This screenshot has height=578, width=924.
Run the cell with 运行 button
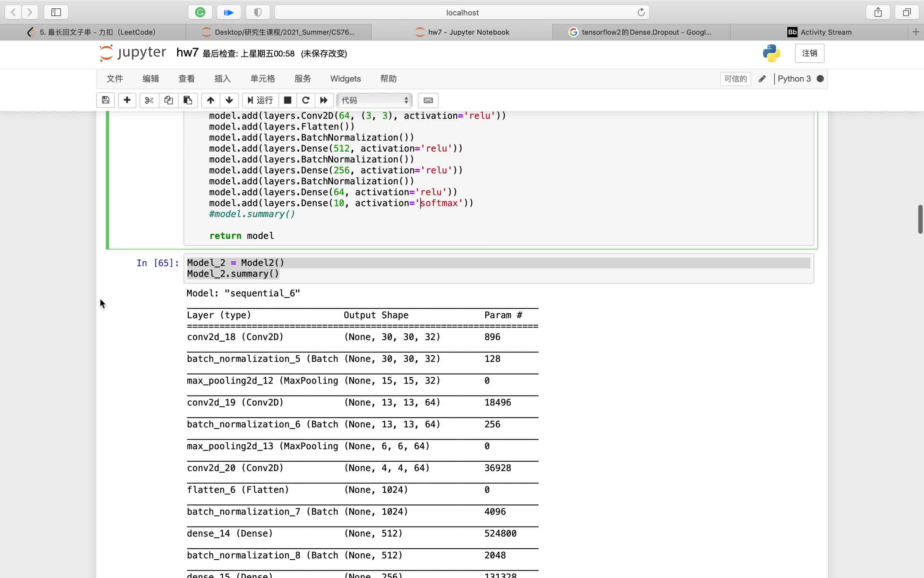[261, 100]
